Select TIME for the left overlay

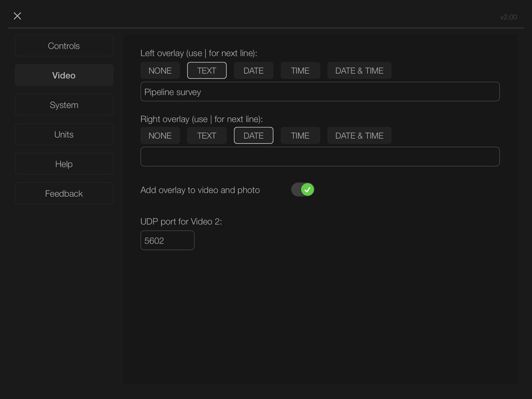point(300,70)
